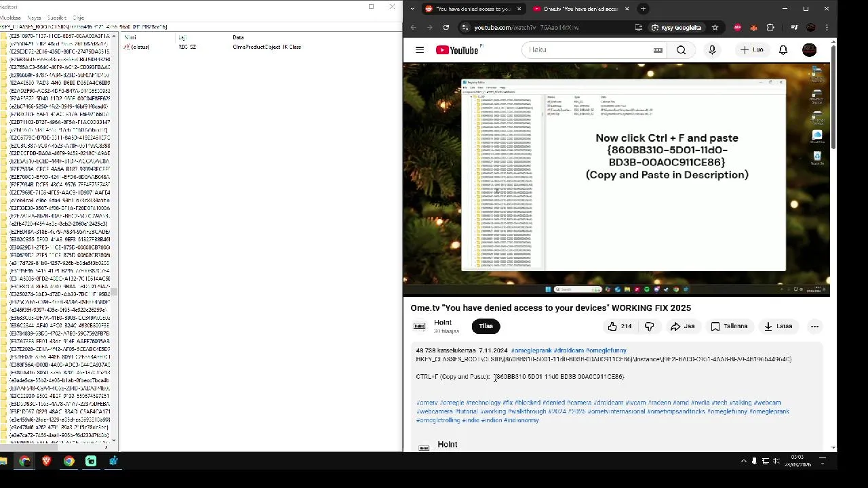Viewport: 868px width, 488px height.
Task: Open a new browser tab
Action: tap(644, 9)
